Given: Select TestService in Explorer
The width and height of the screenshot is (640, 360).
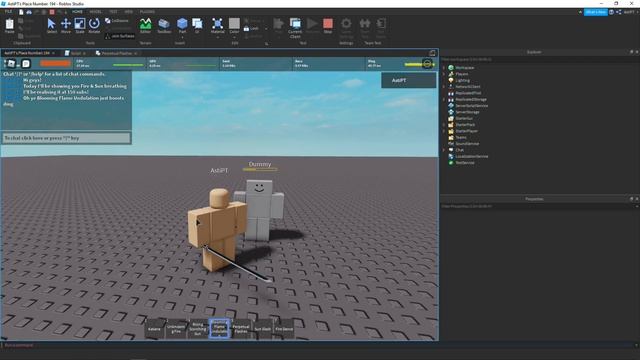Looking at the screenshot, I should (x=465, y=163).
